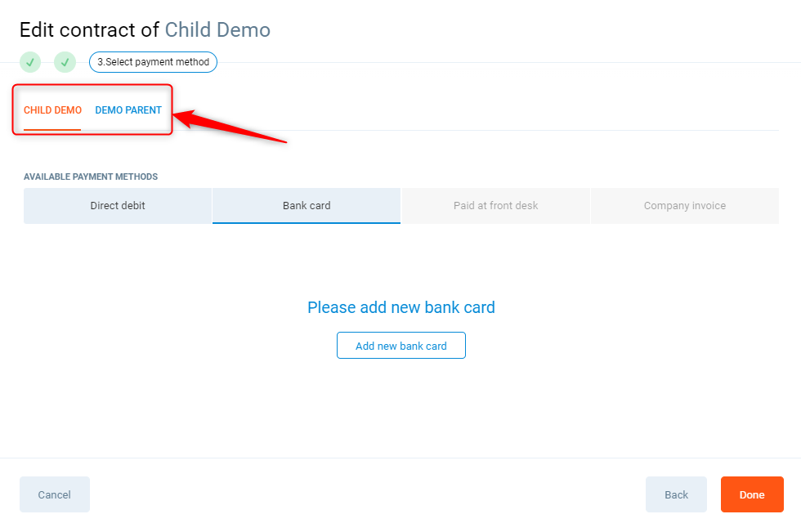Select the Bank card payment method
Viewport: 801px width, 532px height.
pos(307,206)
